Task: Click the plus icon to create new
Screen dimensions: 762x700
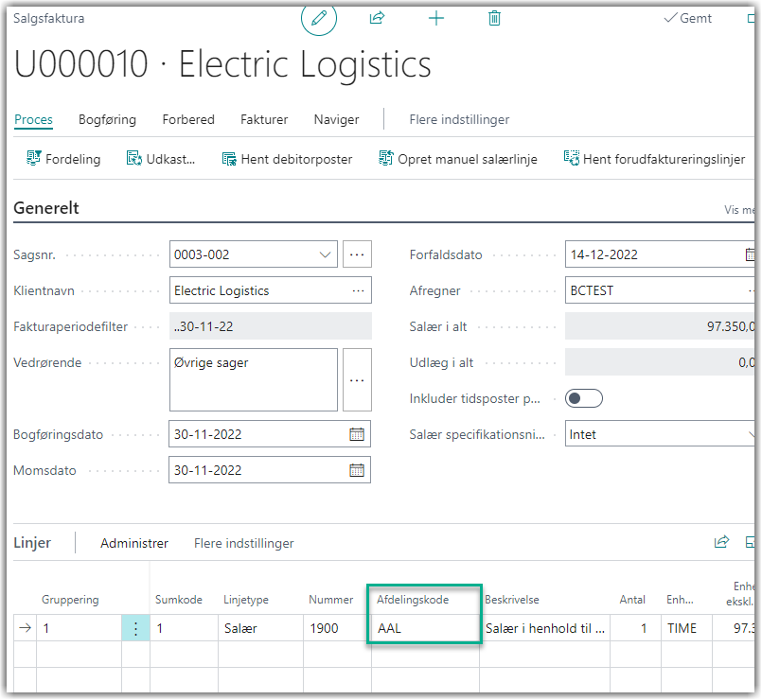Action: click(x=436, y=19)
